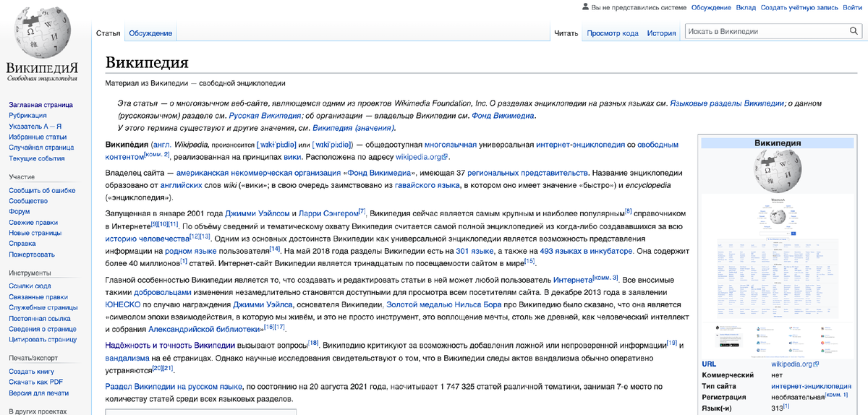Open 'Википедия (значения)' disambiguation link

click(353, 128)
